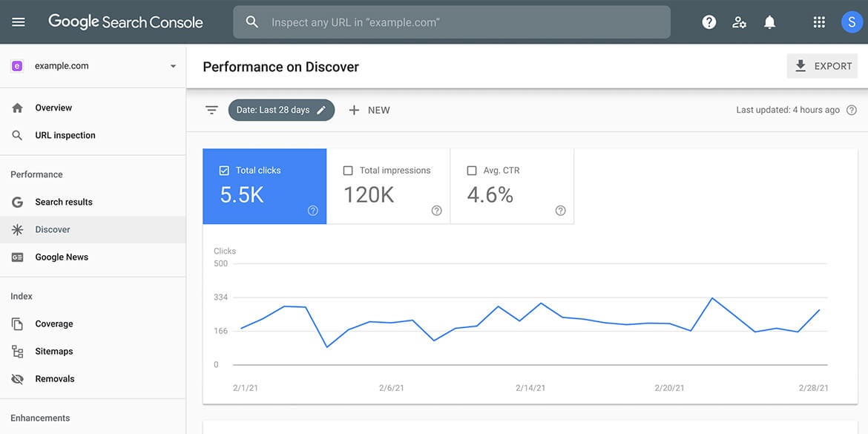Open the Date: Last 28 days filter

pyautogui.click(x=281, y=110)
